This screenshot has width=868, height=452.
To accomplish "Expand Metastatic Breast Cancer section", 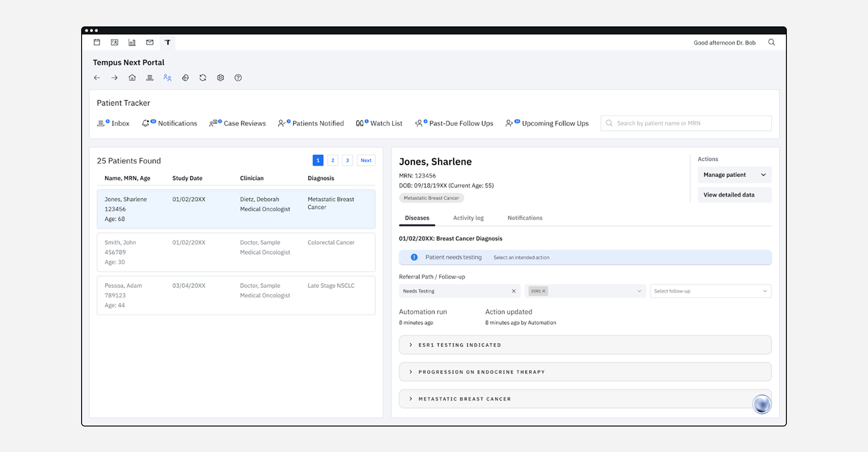I will click(585, 399).
